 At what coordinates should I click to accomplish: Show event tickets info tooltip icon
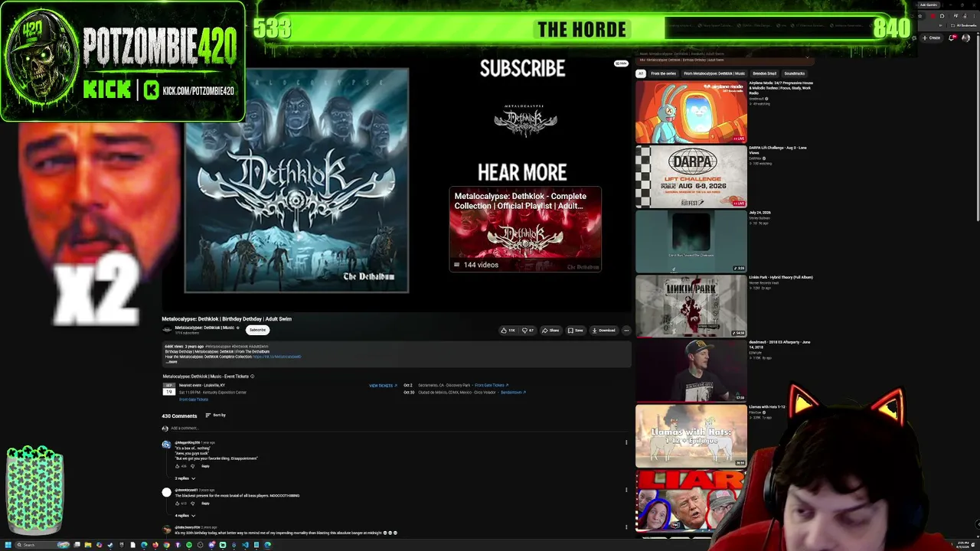coord(252,377)
